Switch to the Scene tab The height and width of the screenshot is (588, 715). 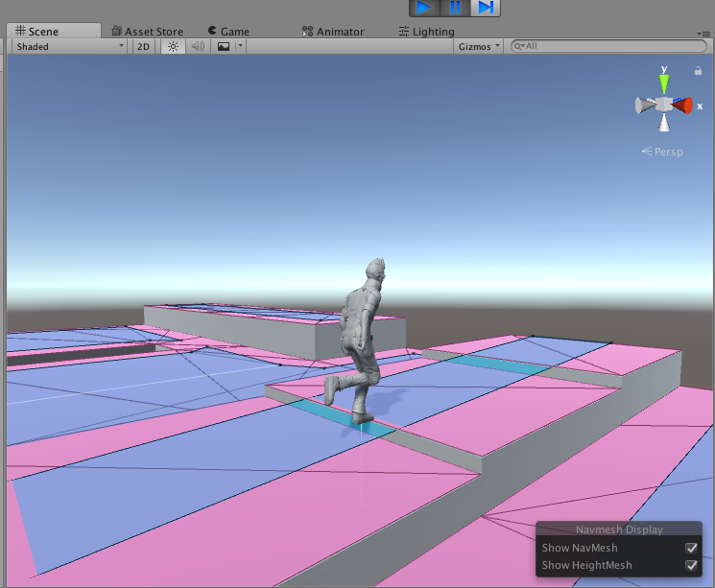54,31
